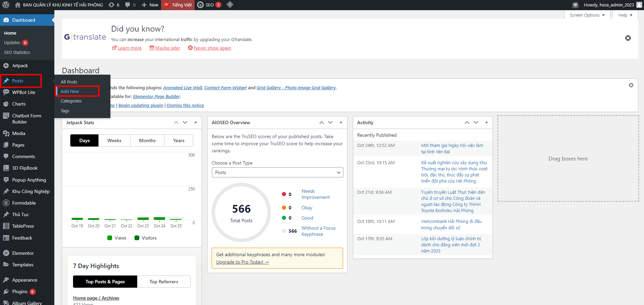The image size is (644, 305).
Task: Click the WordPress logo icon in admin bar
Action: (x=6, y=5)
